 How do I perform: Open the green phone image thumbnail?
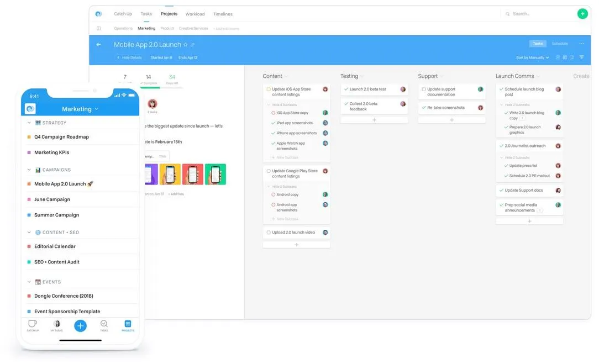pos(216,174)
